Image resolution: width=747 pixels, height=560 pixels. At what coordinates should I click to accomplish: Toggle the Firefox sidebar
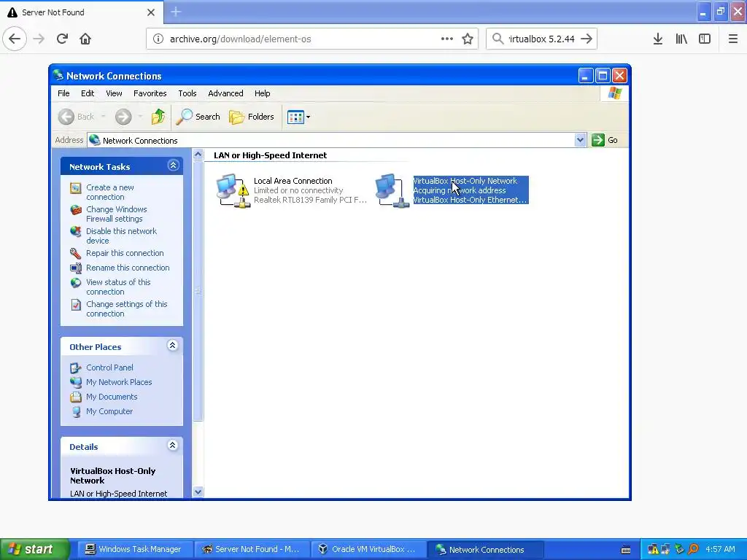tap(705, 39)
